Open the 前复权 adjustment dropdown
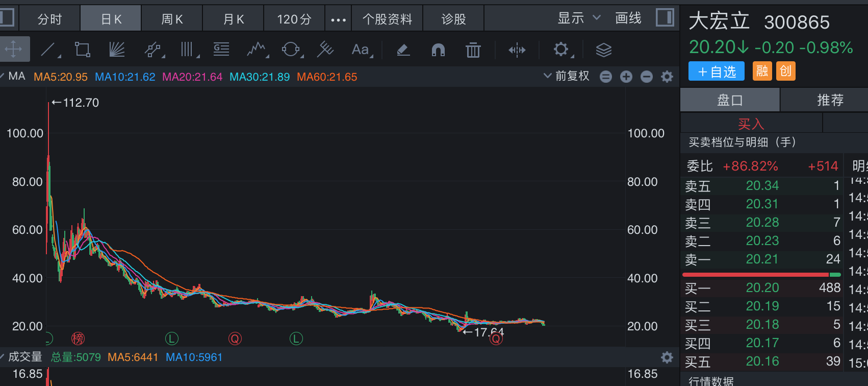Viewport: 868px width, 386px height. 566,77
